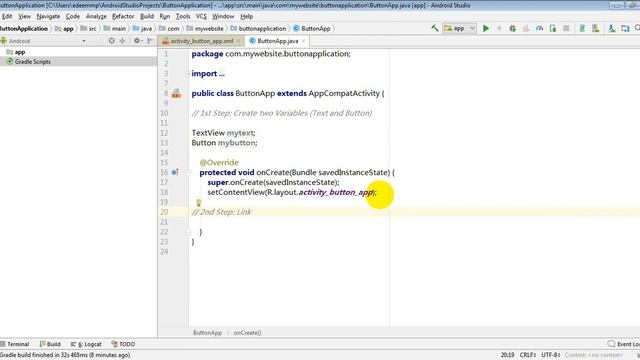Click the onCreate() breadcrumb below the editor
This screenshot has height=360, width=640.
[x=247, y=333]
